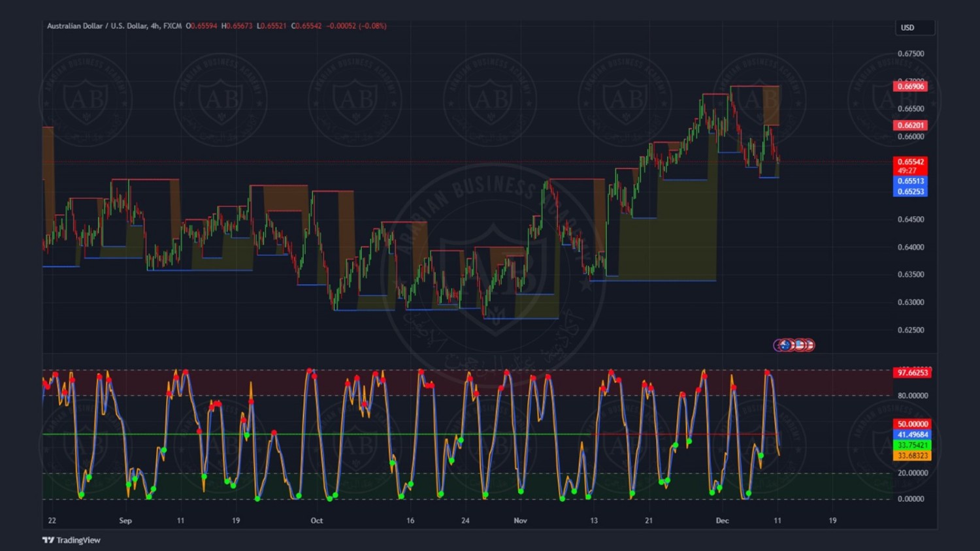Viewport: 980px width, 551px height.
Task: Click the open value O0.65594
Action: (201, 26)
